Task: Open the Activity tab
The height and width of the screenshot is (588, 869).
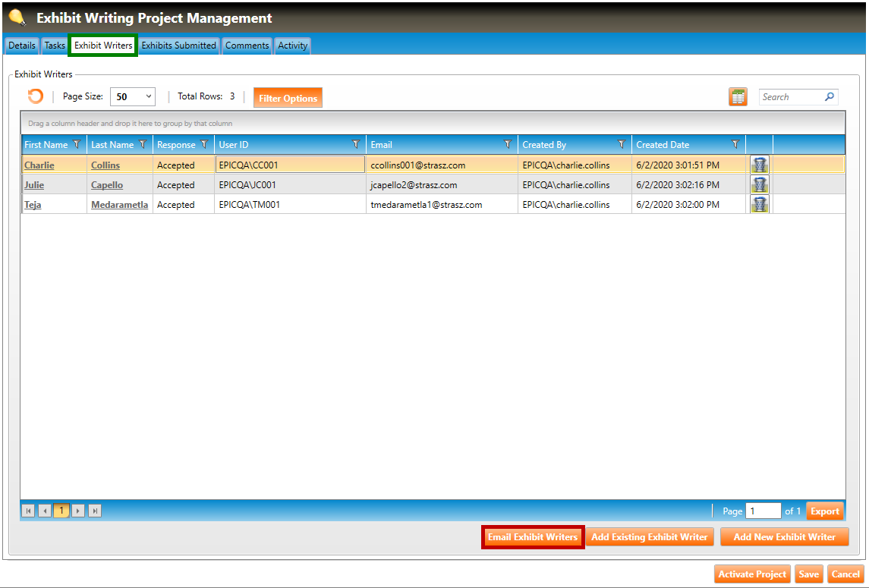Action: point(292,46)
